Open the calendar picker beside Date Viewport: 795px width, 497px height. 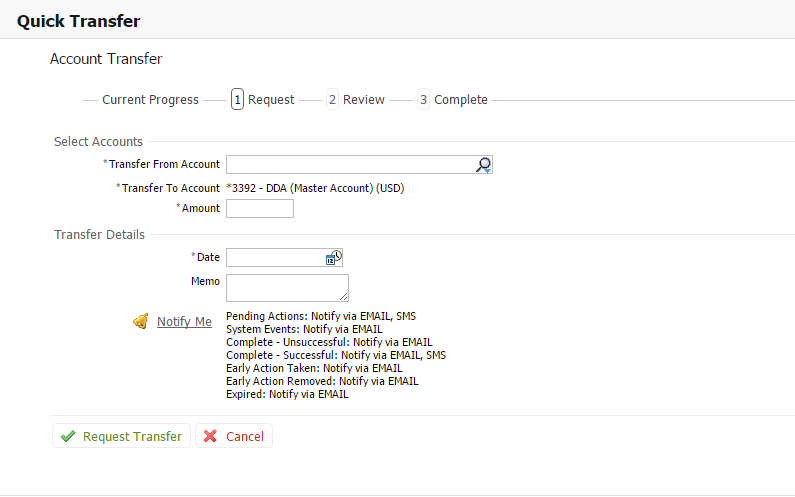(x=333, y=258)
